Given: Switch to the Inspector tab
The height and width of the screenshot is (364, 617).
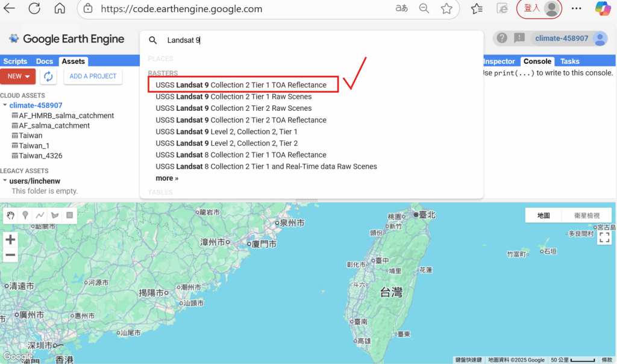Looking at the screenshot, I should [x=499, y=61].
